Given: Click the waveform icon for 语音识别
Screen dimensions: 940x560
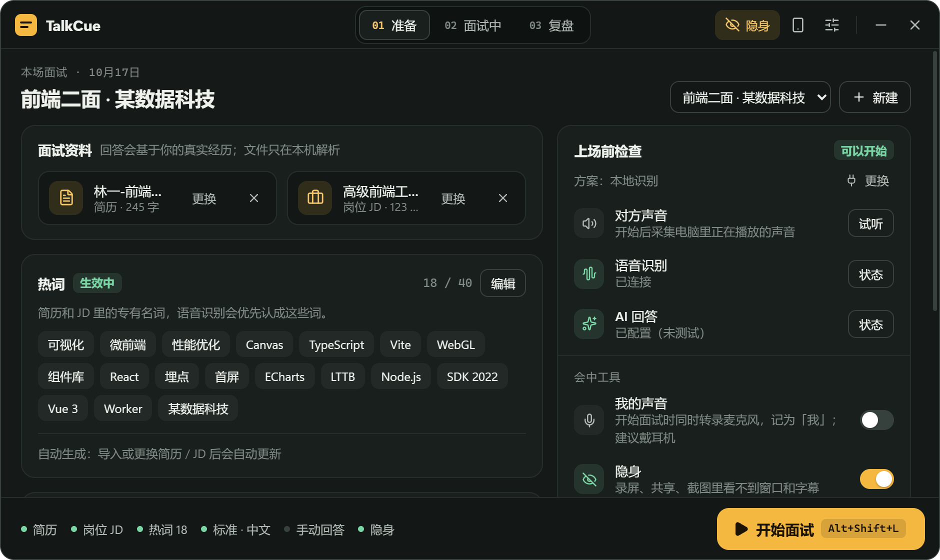Looking at the screenshot, I should 589,273.
